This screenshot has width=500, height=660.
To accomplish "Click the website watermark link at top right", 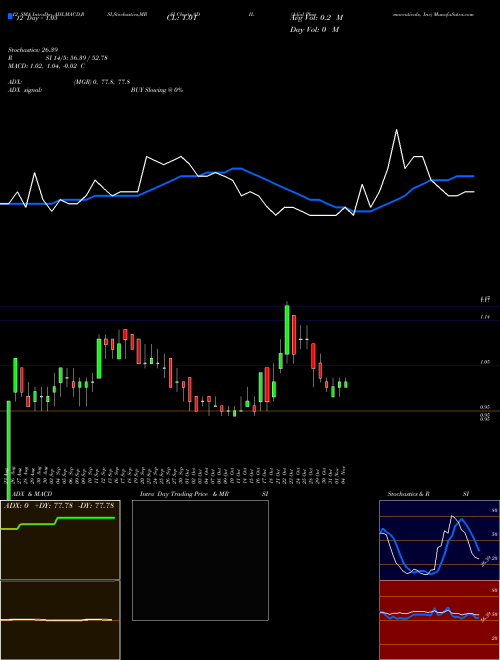I will 434,14.
